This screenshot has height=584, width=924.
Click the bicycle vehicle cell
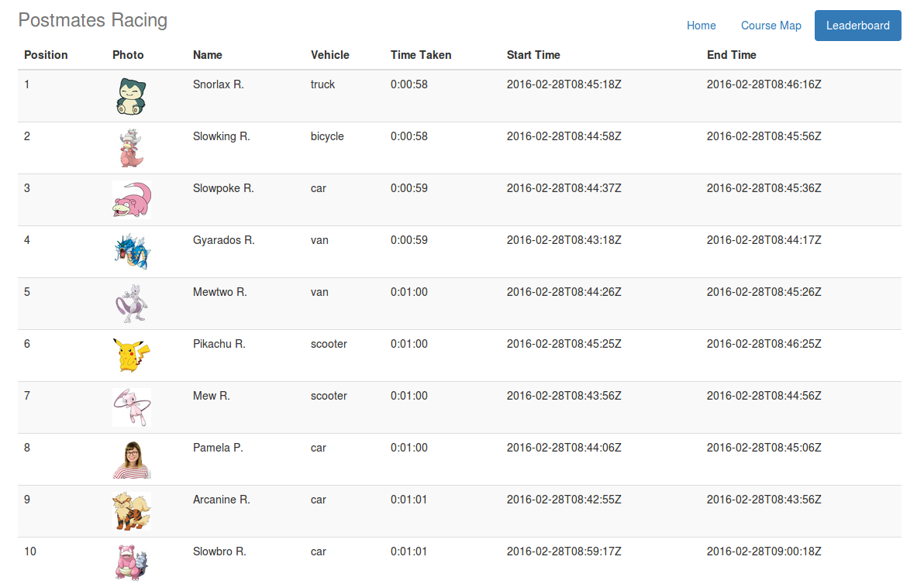click(x=327, y=136)
